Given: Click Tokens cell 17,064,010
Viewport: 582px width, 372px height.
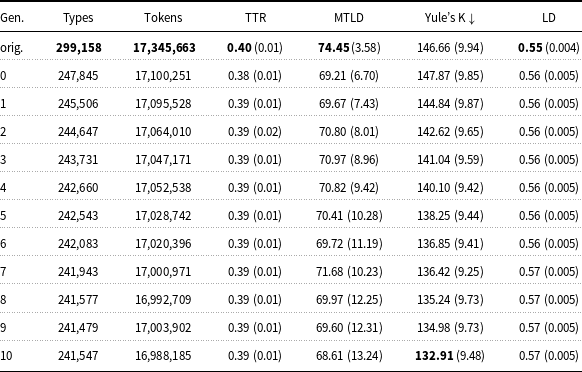Looking at the screenshot, I should click(x=163, y=132).
